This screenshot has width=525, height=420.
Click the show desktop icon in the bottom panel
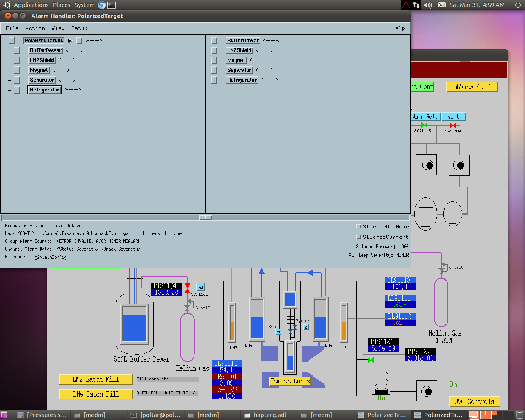(x=4, y=415)
